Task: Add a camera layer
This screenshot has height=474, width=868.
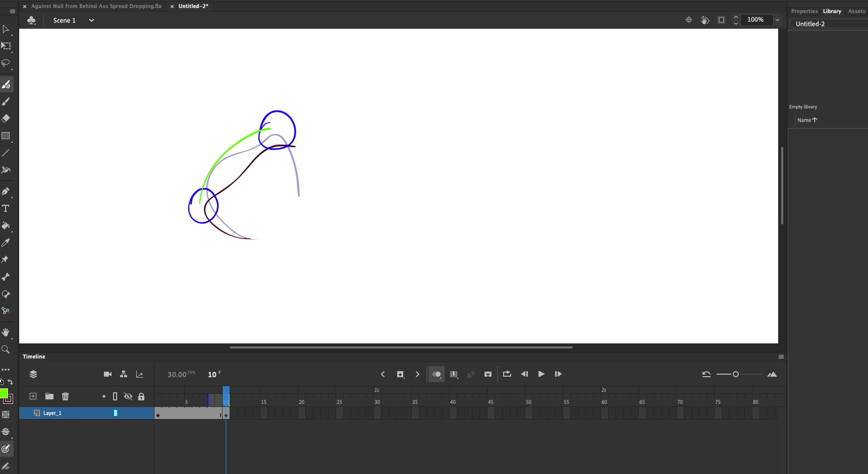Action: 107,374
